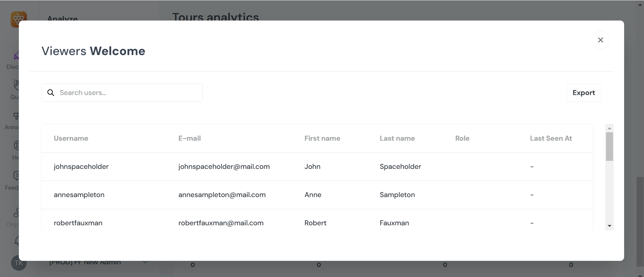Viewport: 644px width, 277px height.
Task: Click the viewers table scrollbar down arrow
Action: [x=609, y=226]
